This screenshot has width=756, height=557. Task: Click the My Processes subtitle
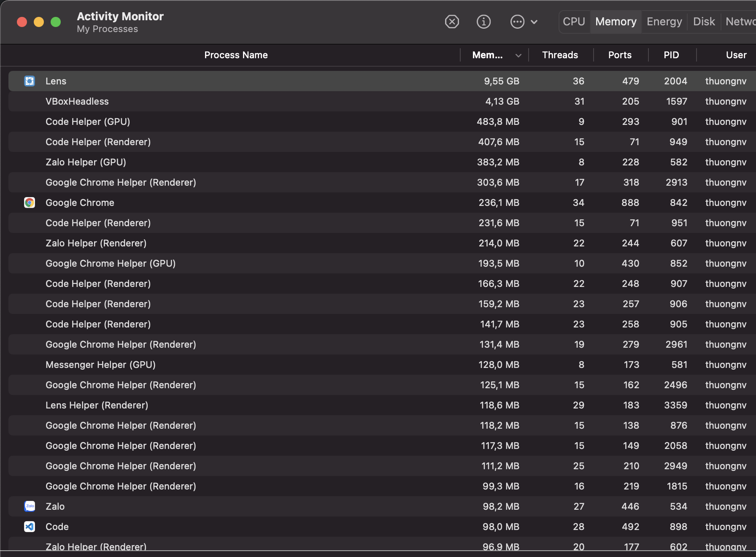(107, 29)
